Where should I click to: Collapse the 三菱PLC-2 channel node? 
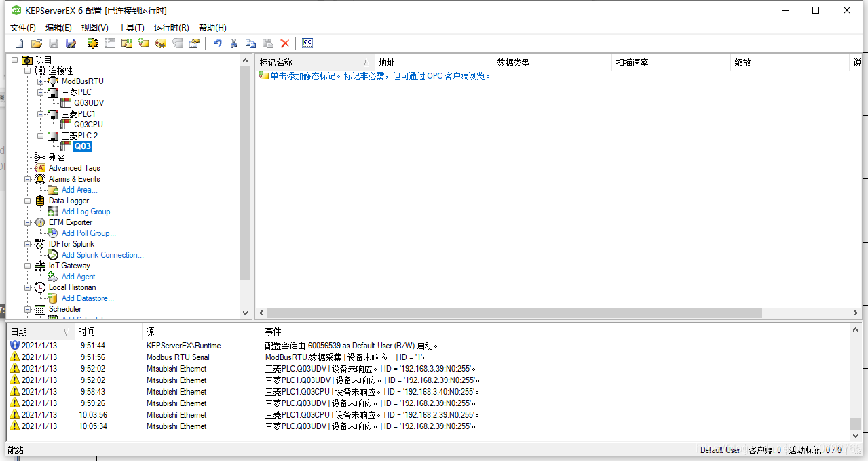41,136
